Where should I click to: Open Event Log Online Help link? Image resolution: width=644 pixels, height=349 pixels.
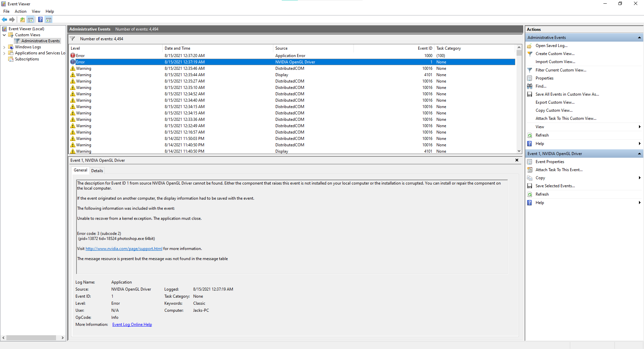point(132,325)
